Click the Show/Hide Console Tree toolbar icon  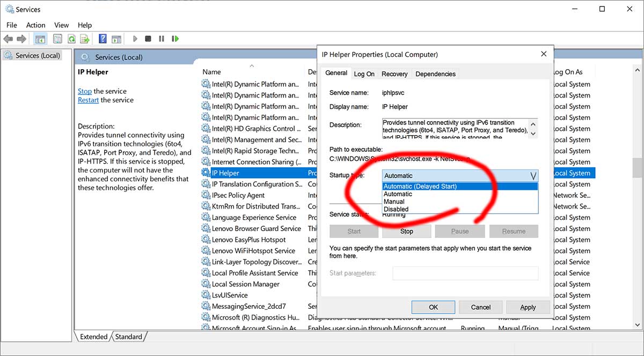(x=40, y=39)
